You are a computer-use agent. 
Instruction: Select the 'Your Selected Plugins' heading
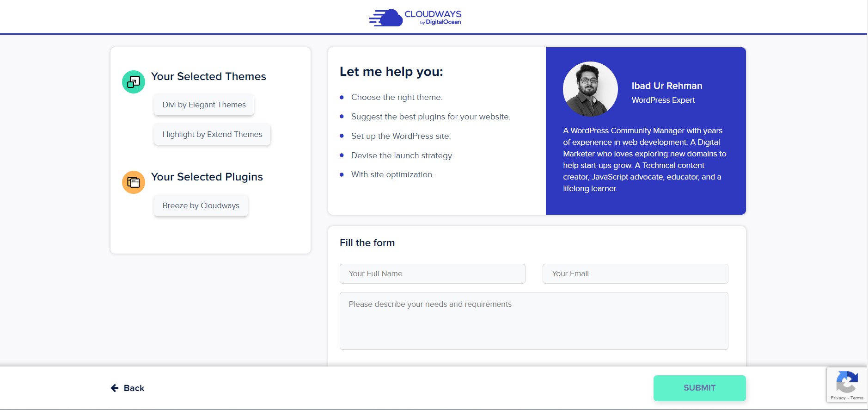click(x=207, y=177)
